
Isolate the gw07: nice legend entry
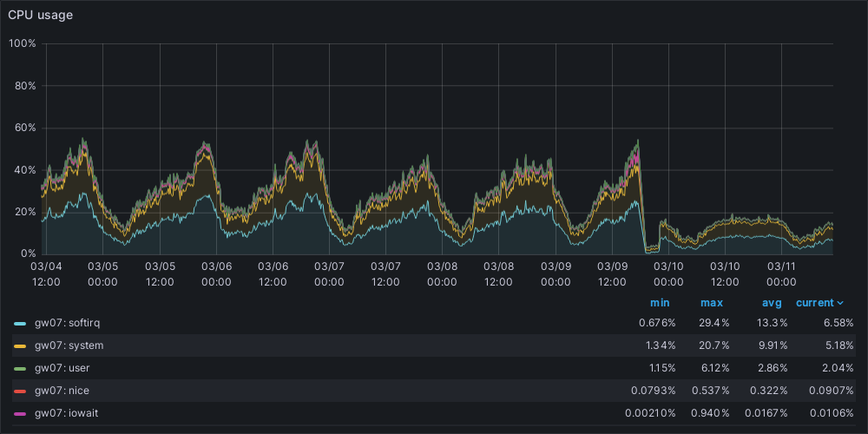point(61,391)
